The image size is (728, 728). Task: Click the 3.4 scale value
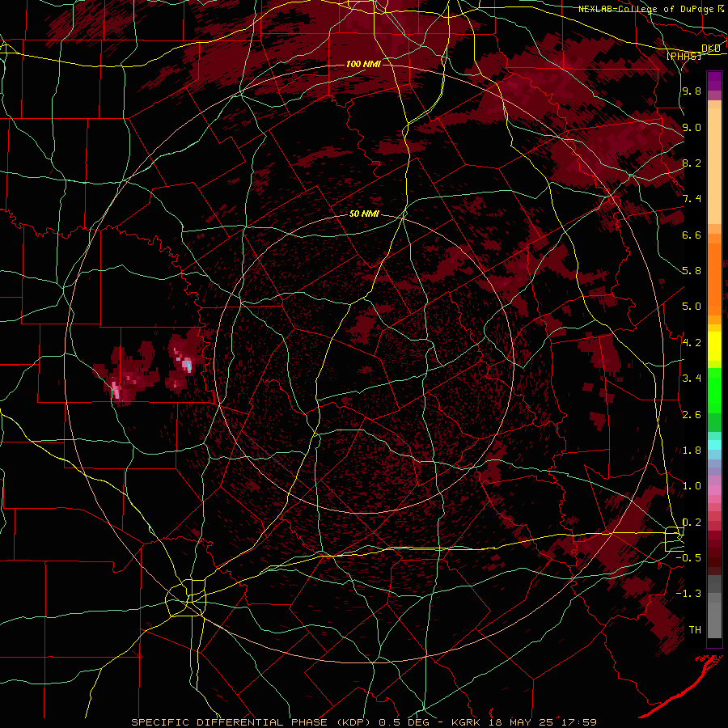point(692,379)
